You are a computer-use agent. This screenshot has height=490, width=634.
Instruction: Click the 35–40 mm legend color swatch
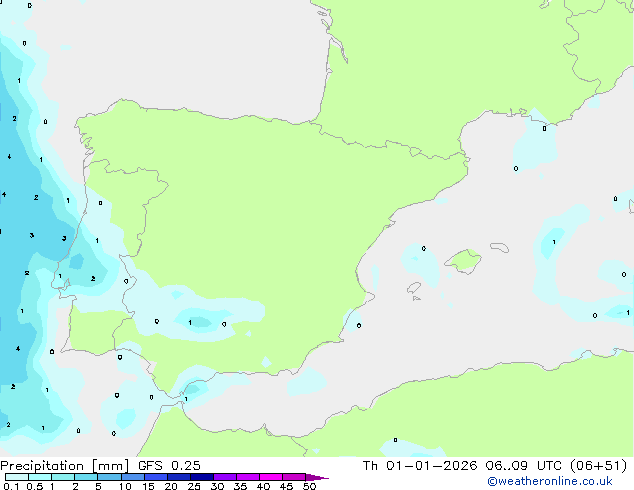248,477
